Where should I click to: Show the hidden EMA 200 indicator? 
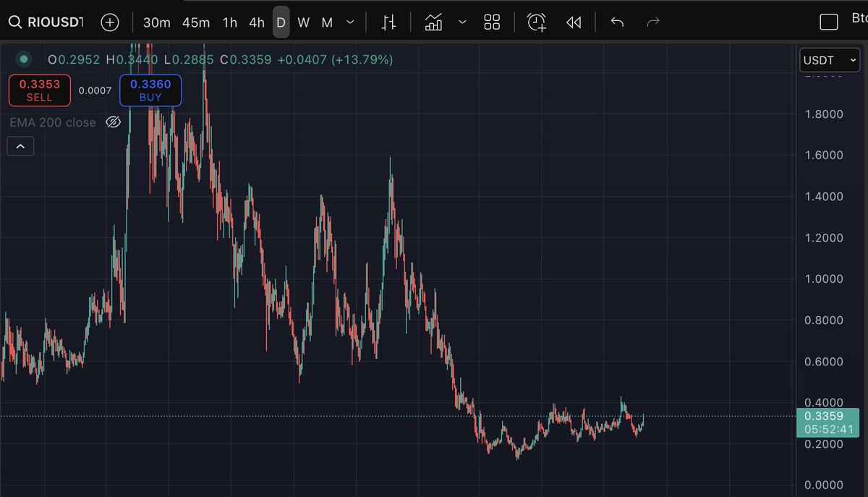click(x=114, y=122)
